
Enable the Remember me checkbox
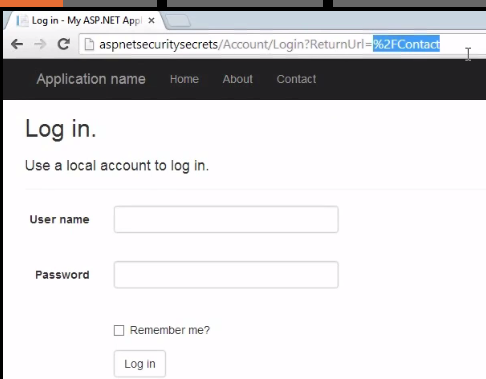tap(119, 330)
